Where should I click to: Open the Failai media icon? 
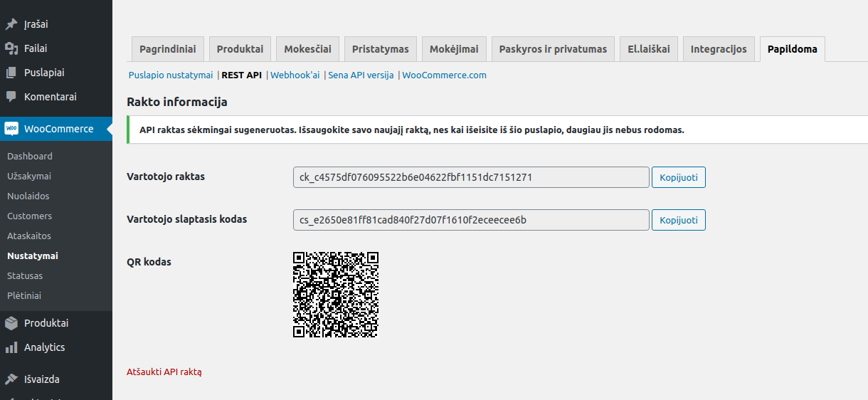pos(11,48)
